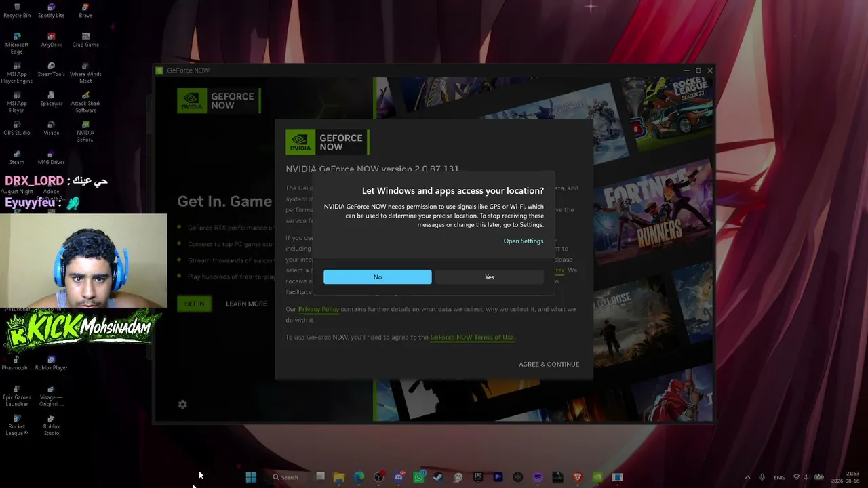Click the microphone icon in system tray
This screenshot has height=488, width=868.
click(x=762, y=477)
